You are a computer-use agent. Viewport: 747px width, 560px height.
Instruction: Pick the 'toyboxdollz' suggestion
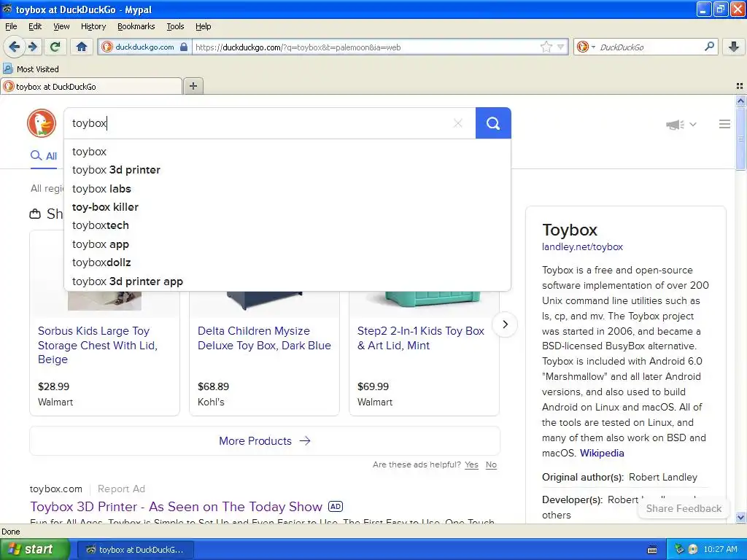tap(287, 262)
